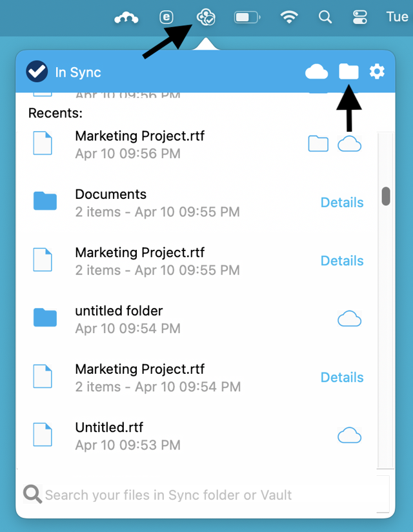Click 2 items - Apr 10 09:54 PM text
The width and height of the screenshot is (413, 532).
pyautogui.click(x=158, y=387)
